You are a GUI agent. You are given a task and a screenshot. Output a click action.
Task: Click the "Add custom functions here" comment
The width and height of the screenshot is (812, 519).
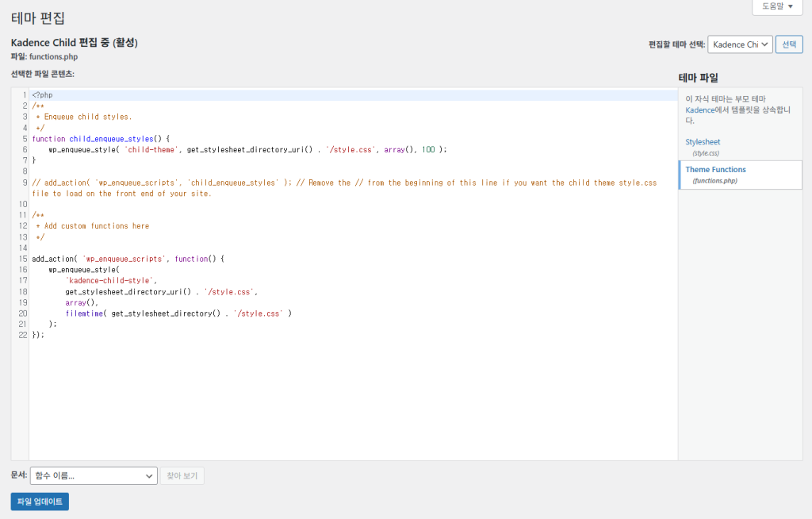(95, 226)
